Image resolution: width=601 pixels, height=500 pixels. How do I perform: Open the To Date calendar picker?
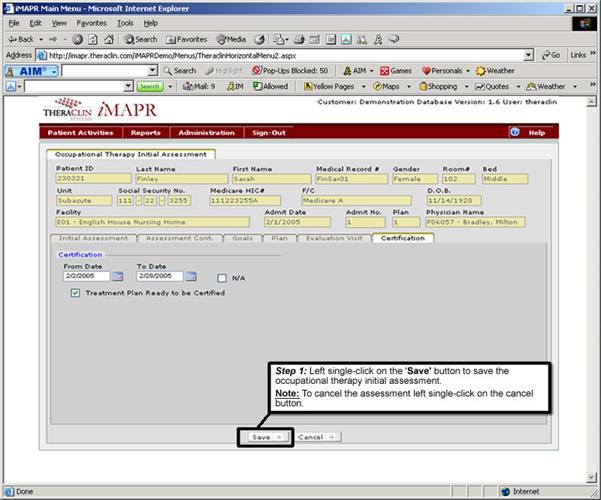pos(191,276)
